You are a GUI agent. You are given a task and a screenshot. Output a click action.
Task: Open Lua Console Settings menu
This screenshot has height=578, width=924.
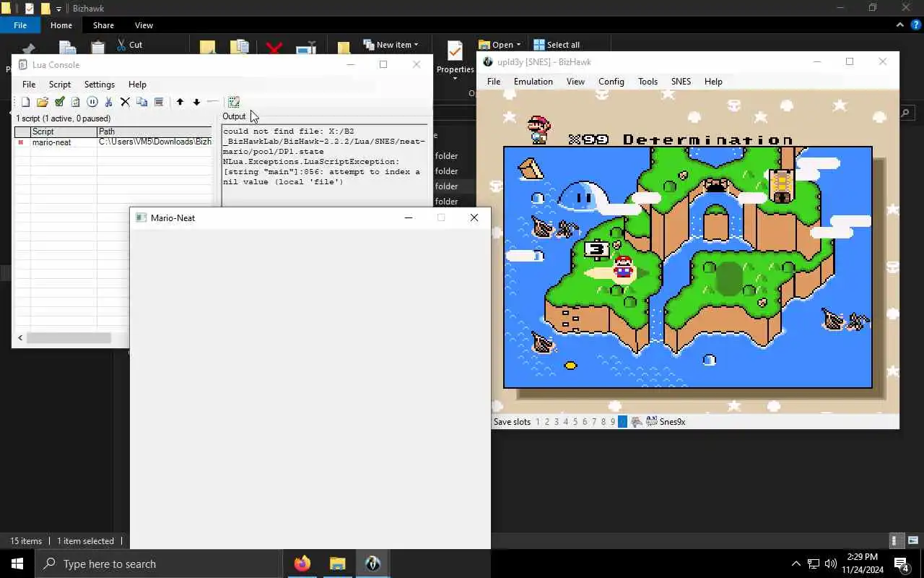click(100, 85)
